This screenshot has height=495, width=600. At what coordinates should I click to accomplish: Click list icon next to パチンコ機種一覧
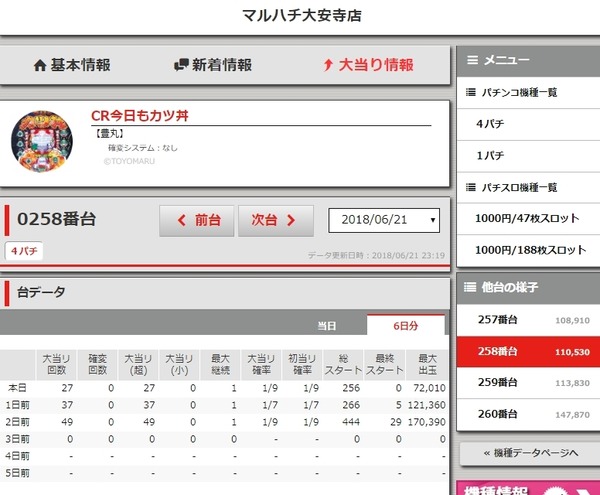point(471,92)
